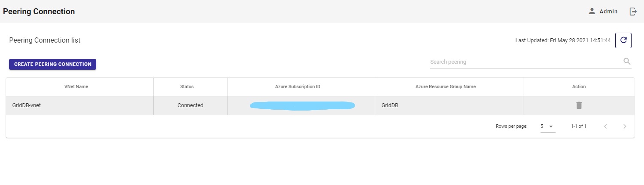This screenshot has width=644, height=185.
Task: Click the Status column header
Action: (x=187, y=86)
